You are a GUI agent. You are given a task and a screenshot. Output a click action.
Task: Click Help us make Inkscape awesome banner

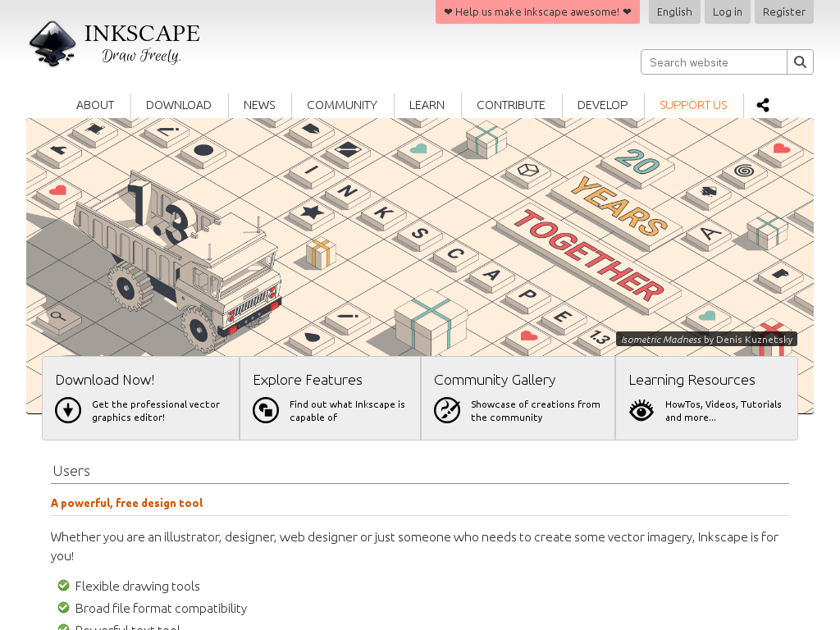537,11
